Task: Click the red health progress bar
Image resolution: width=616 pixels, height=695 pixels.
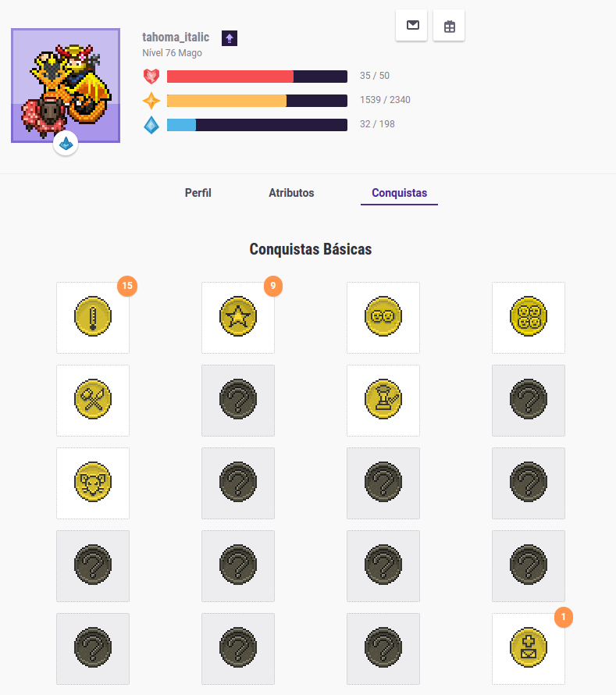Action: point(257,77)
